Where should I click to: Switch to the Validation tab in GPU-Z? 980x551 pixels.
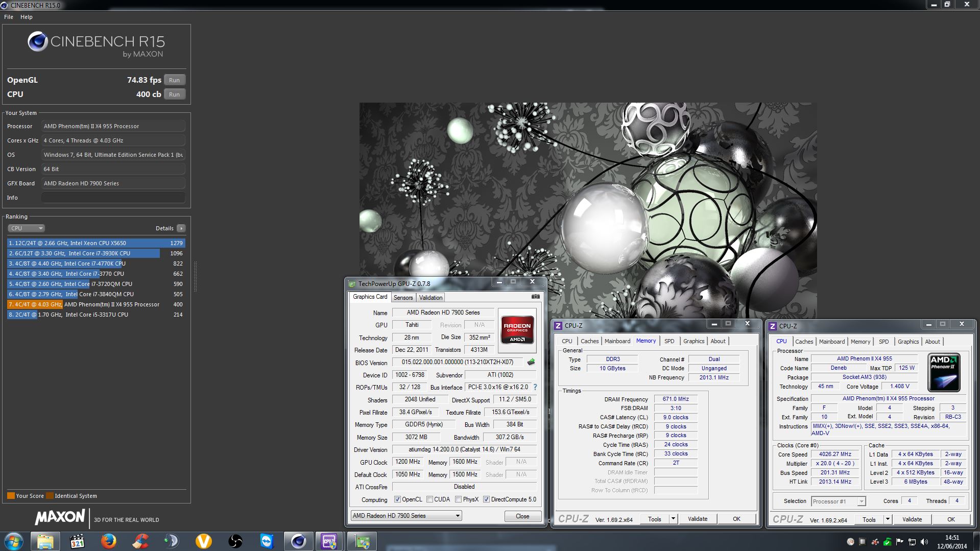click(431, 298)
